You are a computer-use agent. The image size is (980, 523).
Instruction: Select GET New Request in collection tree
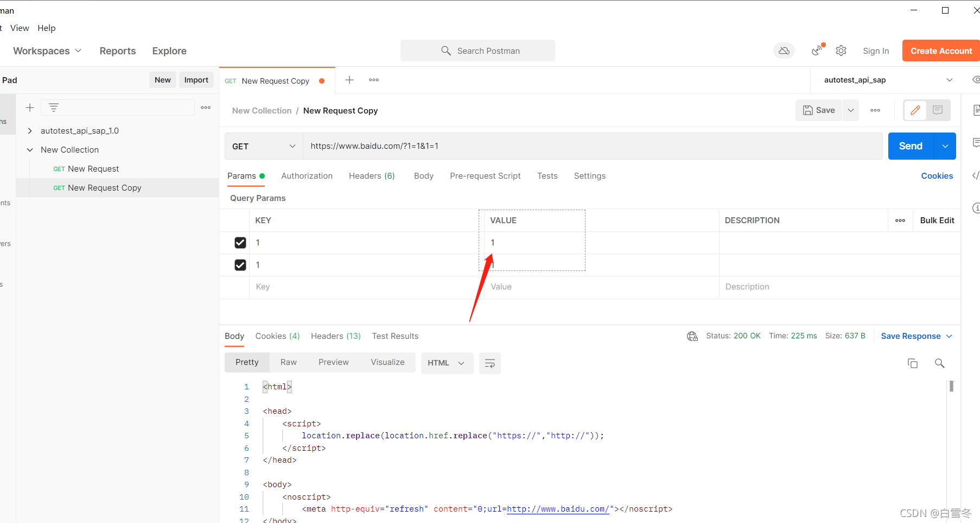[86, 169]
